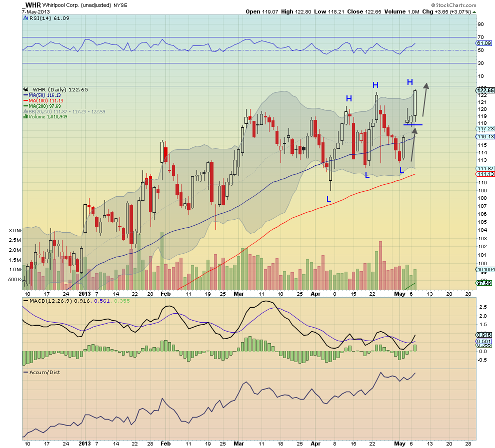Click the Volume 1,010,949 legend entry
The height and width of the screenshot is (448, 495).
click(x=47, y=117)
